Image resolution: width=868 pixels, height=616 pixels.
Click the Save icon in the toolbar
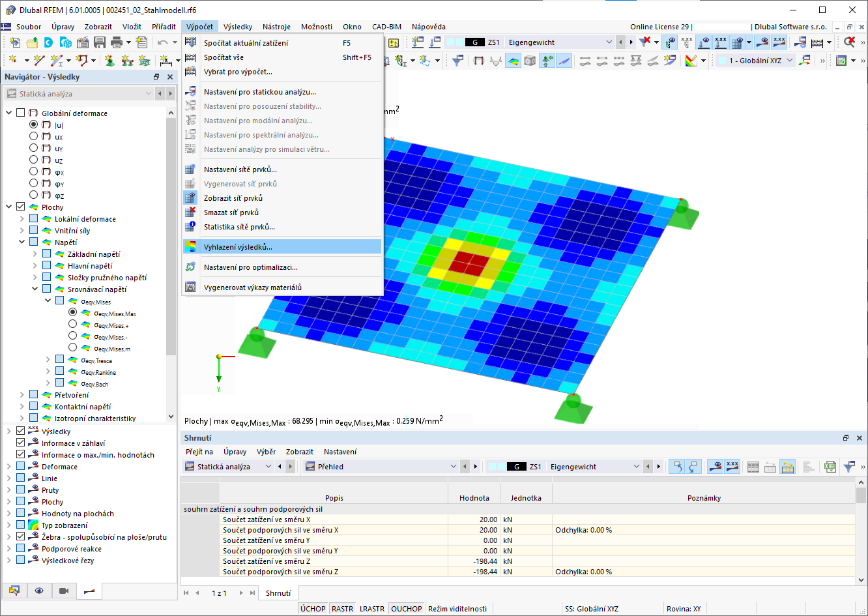click(x=100, y=42)
